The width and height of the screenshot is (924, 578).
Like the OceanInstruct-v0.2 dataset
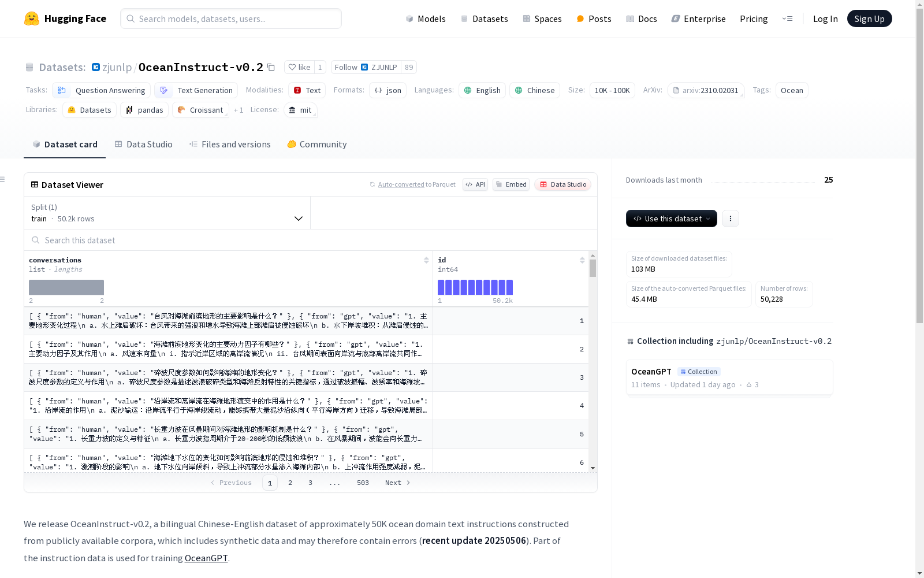(x=300, y=67)
